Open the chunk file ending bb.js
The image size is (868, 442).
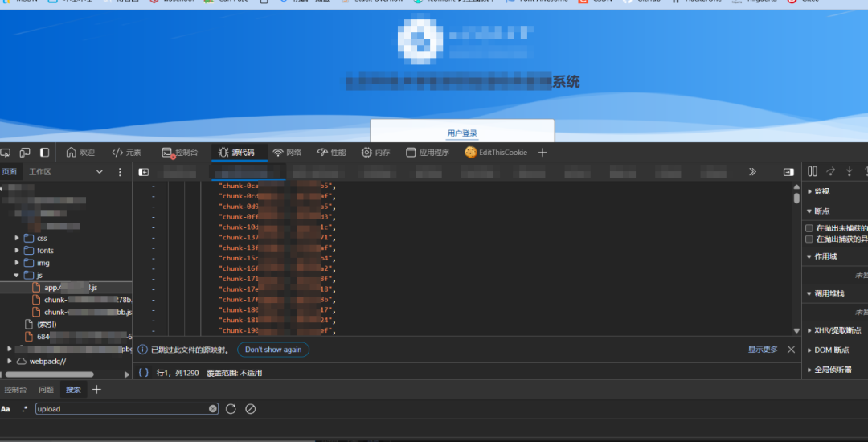(x=81, y=312)
